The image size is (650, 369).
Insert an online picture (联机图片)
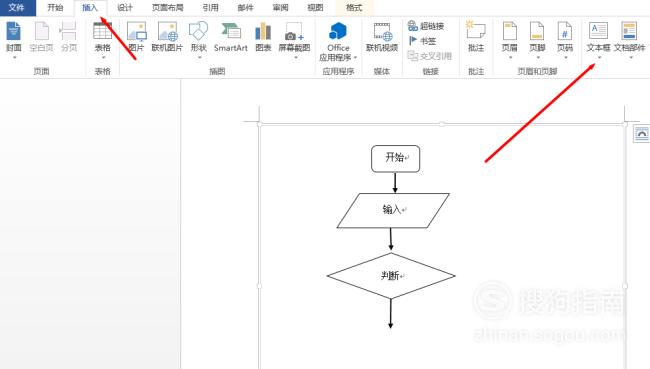(167, 37)
